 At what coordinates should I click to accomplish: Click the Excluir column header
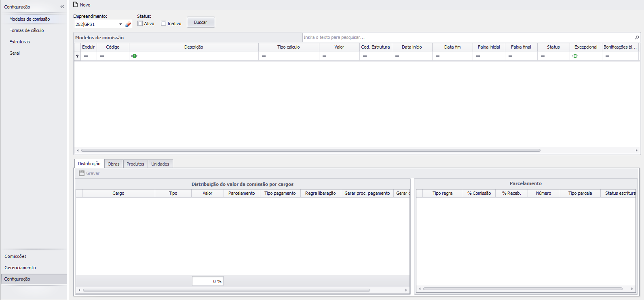click(89, 47)
